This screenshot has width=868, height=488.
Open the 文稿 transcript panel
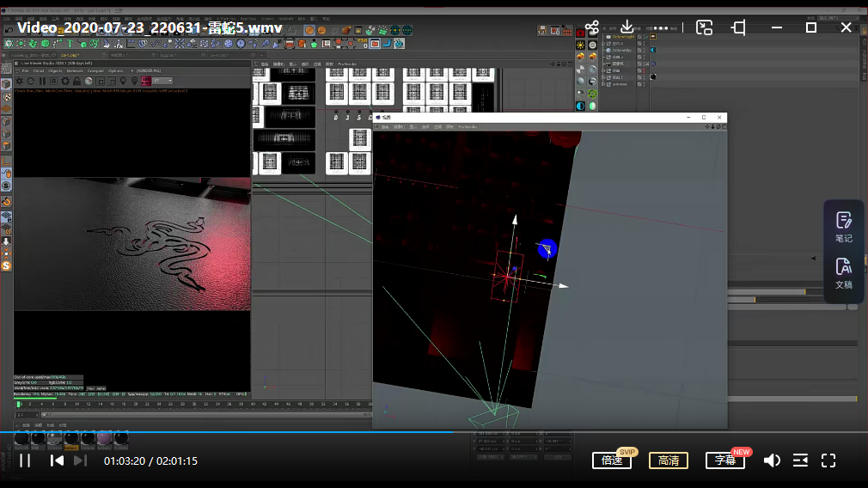(x=844, y=273)
